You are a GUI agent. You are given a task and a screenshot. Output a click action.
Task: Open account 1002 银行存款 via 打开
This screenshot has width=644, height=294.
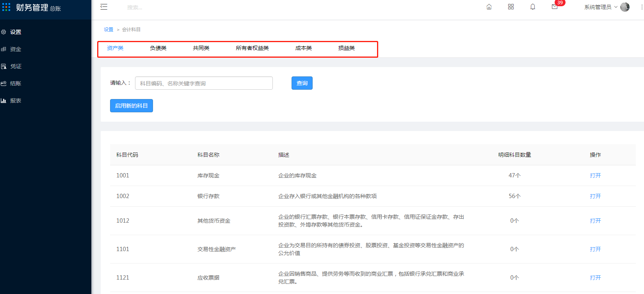tap(595, 196)
